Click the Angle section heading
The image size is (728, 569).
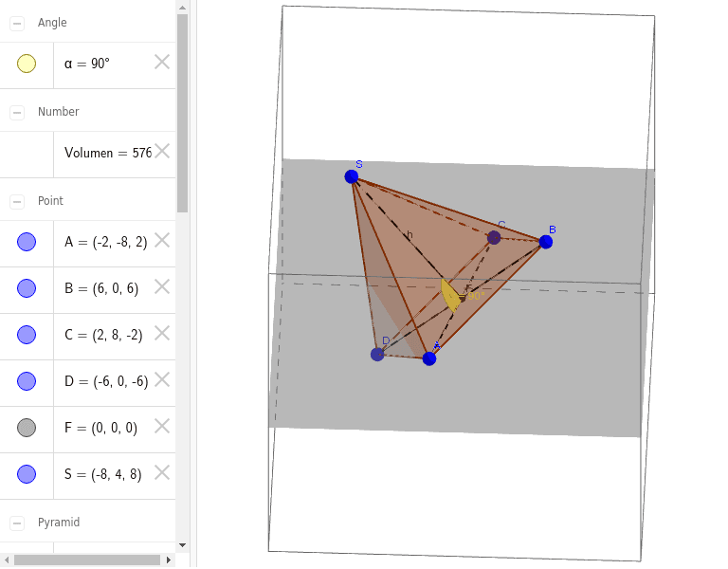point(52,23)
